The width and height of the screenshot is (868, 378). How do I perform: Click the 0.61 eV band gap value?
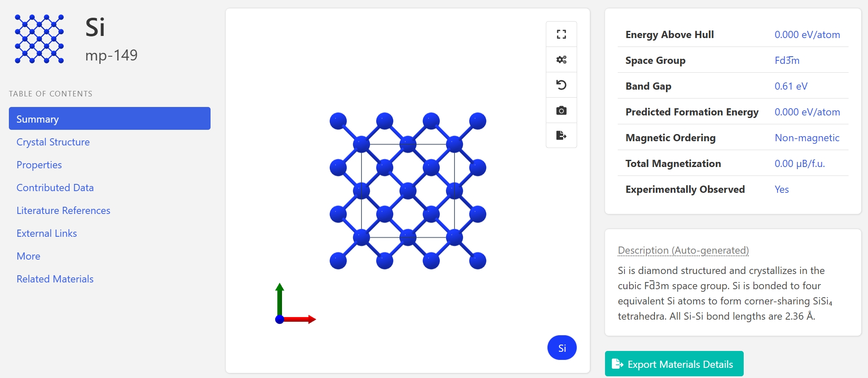click(x=791, y=86)
